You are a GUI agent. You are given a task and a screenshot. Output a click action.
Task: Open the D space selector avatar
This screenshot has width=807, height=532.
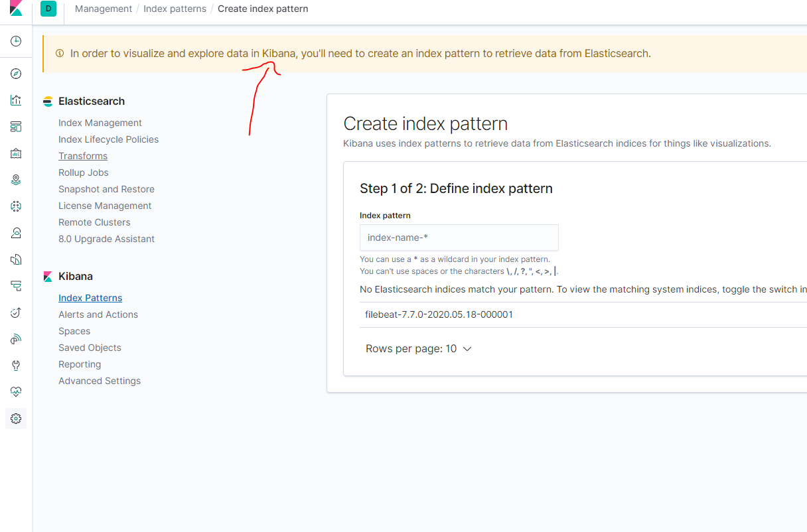(x=48, y=9)
